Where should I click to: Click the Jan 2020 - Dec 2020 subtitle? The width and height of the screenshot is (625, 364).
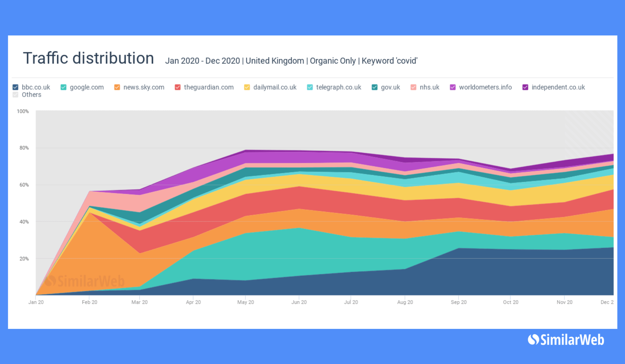pyautogui.click(x=291, y=61)
